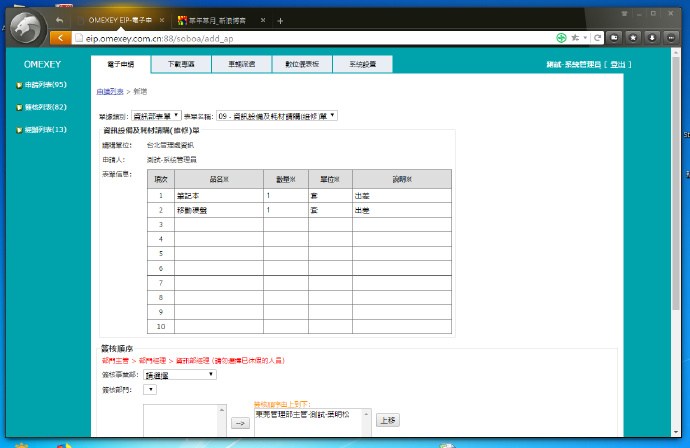Click the empty 品名 field in row 3
Viewport: 690px width, 448px height.
click(x=219, y=225)
